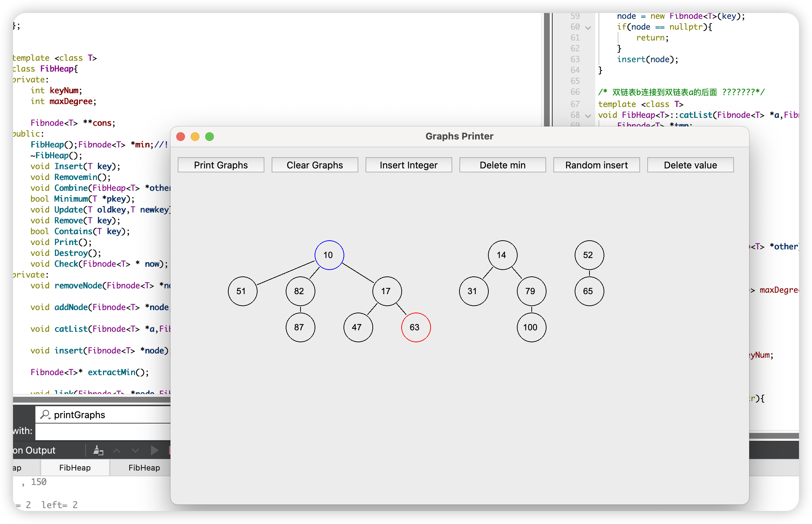This screenshot has height=524, width=812.
Task: Click the Chinese comment on line 66
Action: point(681,92)
